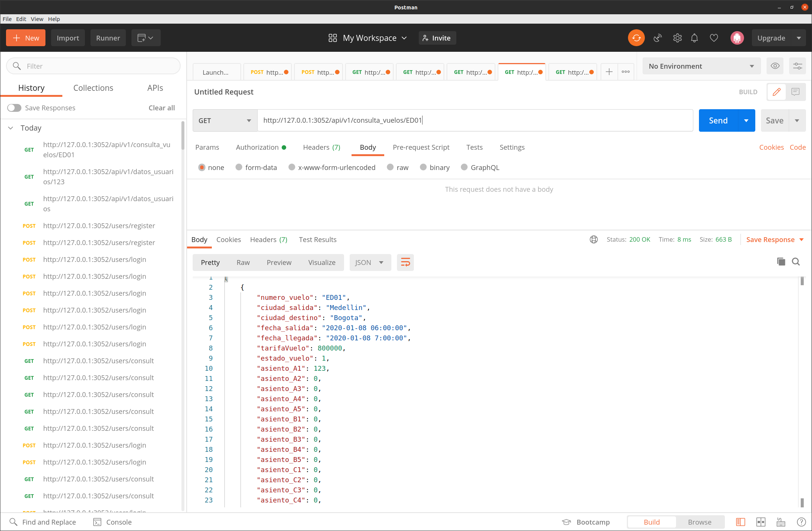Click the environment quick look eye icon

[x=775, y=66]
